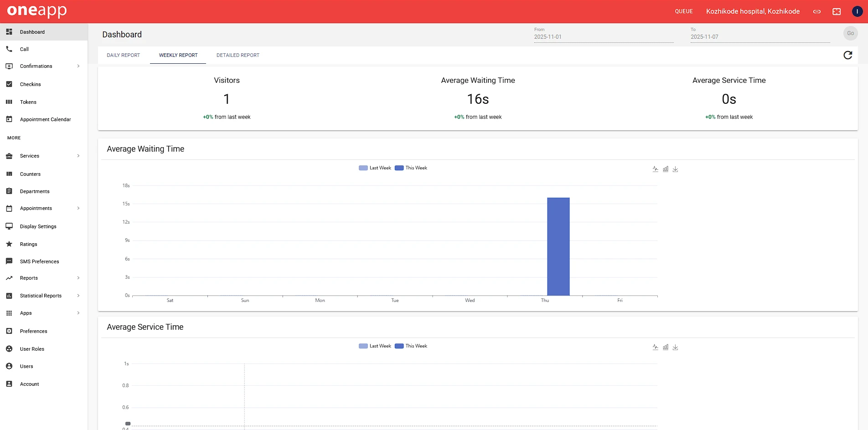Click the link icon in the header
Viewport: 868px width, 430px height.
816,11
